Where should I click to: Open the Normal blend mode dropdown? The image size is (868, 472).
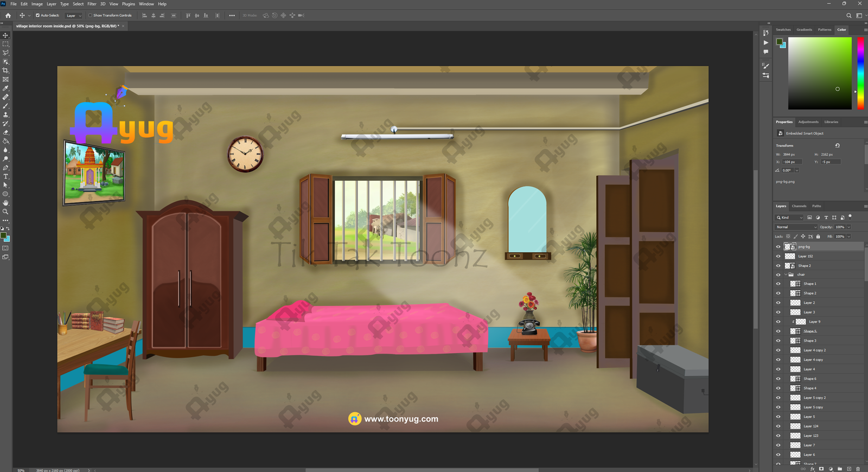[796, 227]
